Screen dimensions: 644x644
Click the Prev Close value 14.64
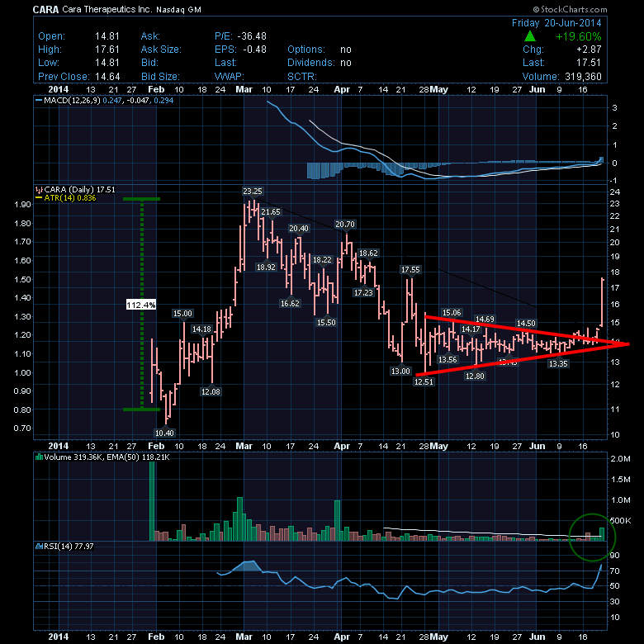[107, 77]
